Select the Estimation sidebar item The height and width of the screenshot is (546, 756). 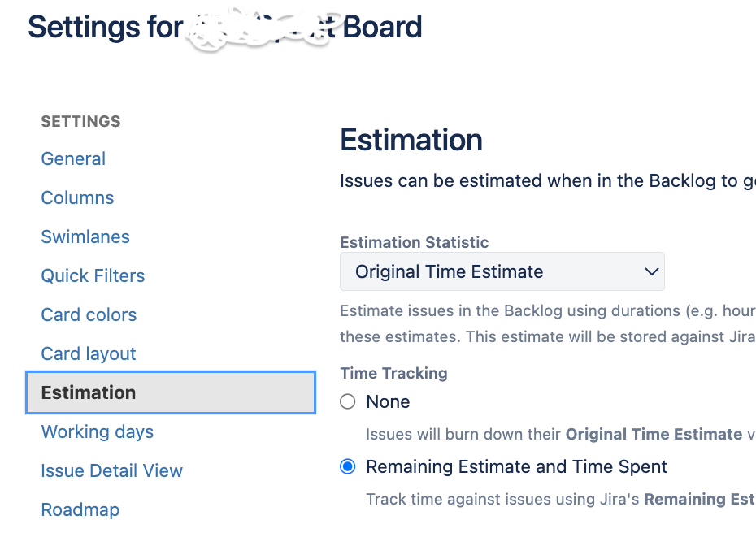[88, 392]
